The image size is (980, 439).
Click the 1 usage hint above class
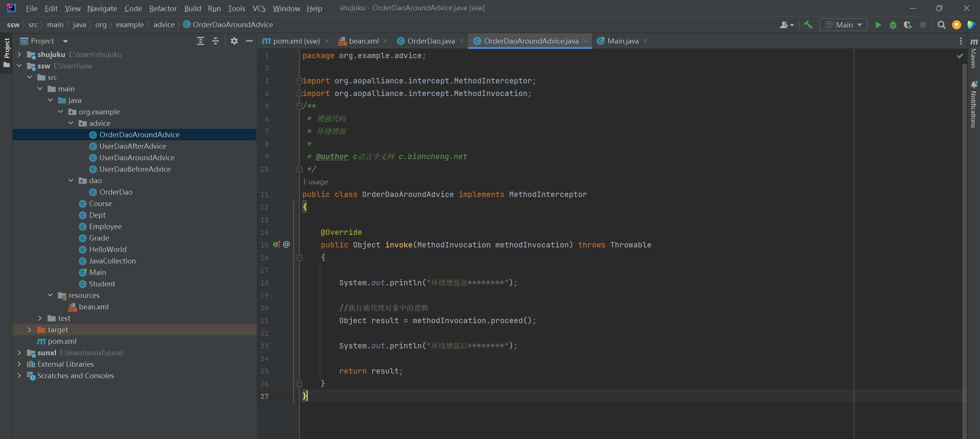point(315,182)
